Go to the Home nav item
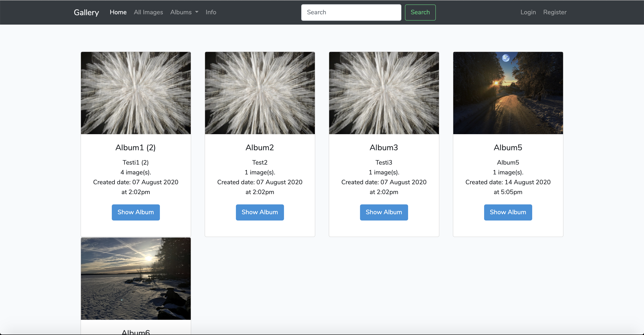This screenshot has height=335, width=644. [x=118, y=12]
